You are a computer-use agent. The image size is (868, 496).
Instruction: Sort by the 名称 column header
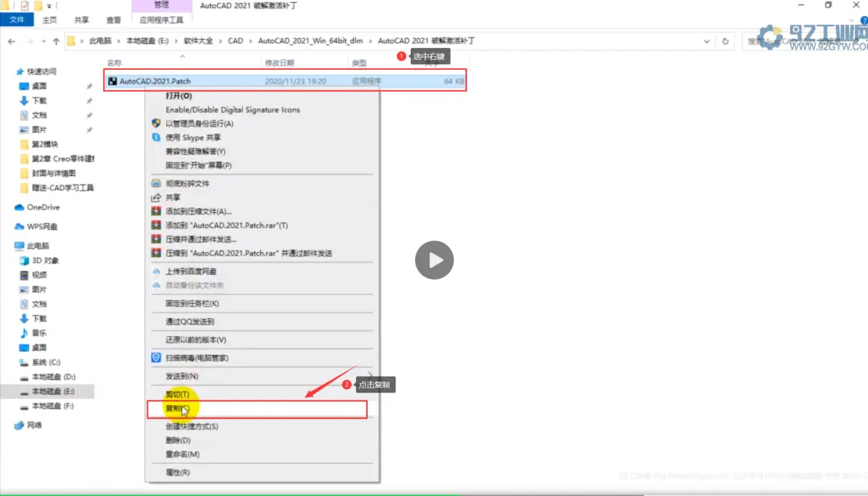pos(114,63)
